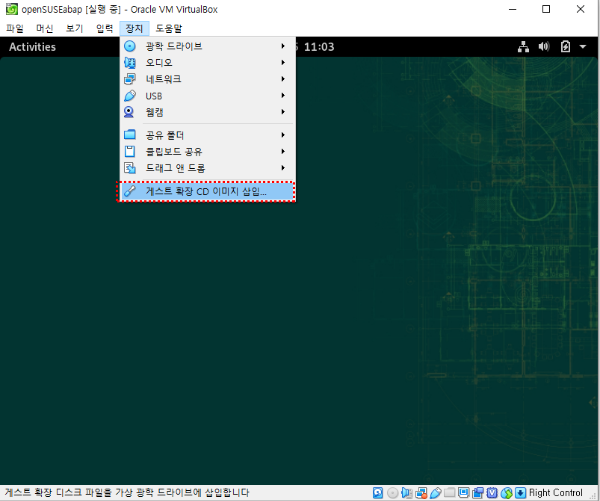Click the drag and drop icon in menu
Image resolution: width=600 pixels, height=501 pixels.
(x=130, y=168)
